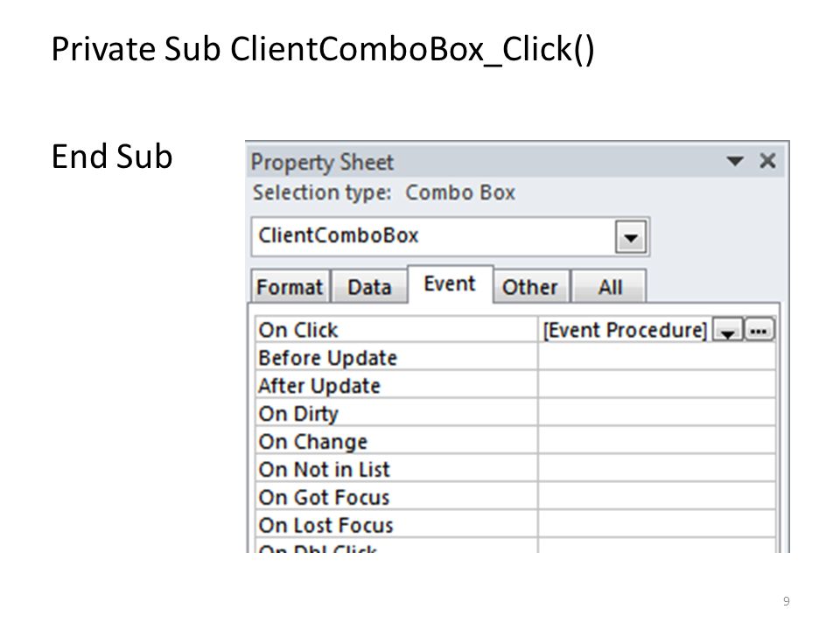Open the Other tab

(x=530, y=287)
